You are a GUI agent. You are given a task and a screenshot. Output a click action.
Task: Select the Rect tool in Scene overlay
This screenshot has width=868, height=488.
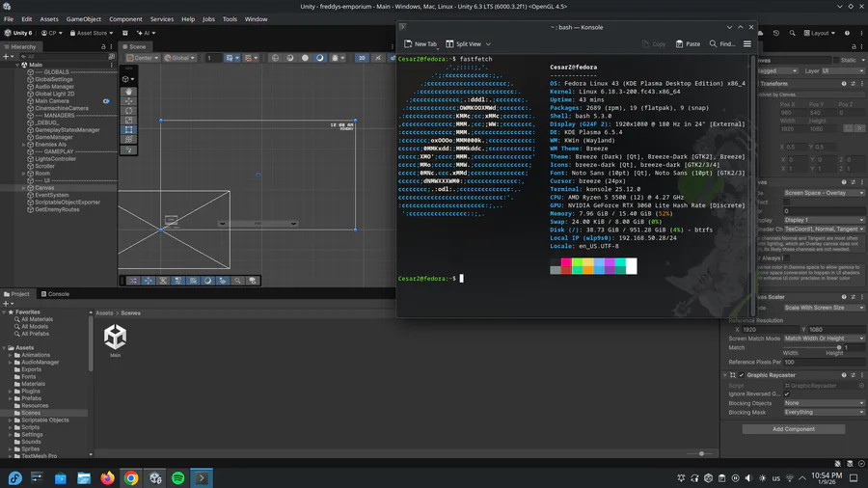pos(128,129)
